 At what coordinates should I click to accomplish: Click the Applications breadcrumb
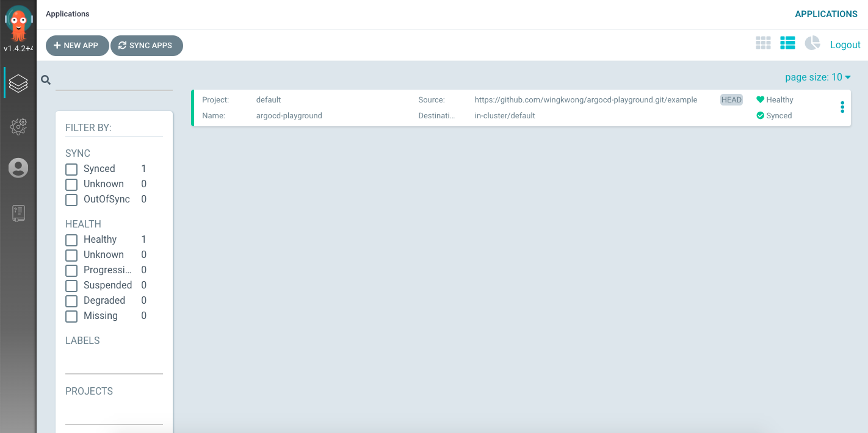tap(68, 14)
